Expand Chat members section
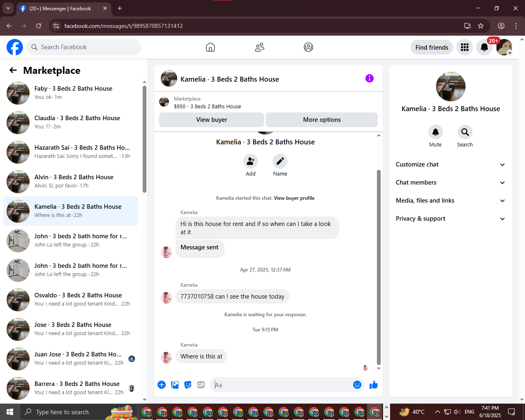This screenshot has height=420, width=525. tap(451, 183)
